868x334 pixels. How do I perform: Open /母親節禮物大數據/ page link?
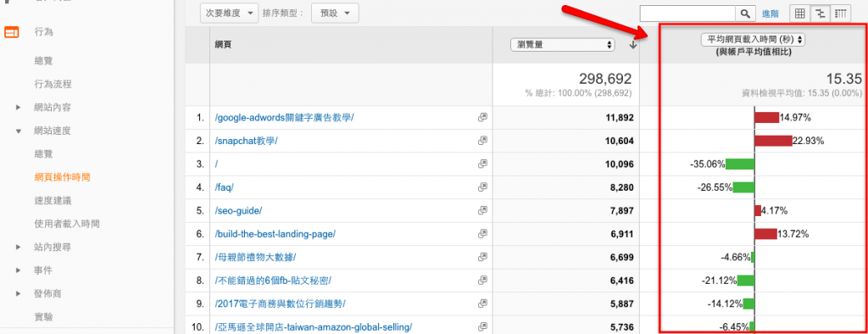(x=256, y=257)
